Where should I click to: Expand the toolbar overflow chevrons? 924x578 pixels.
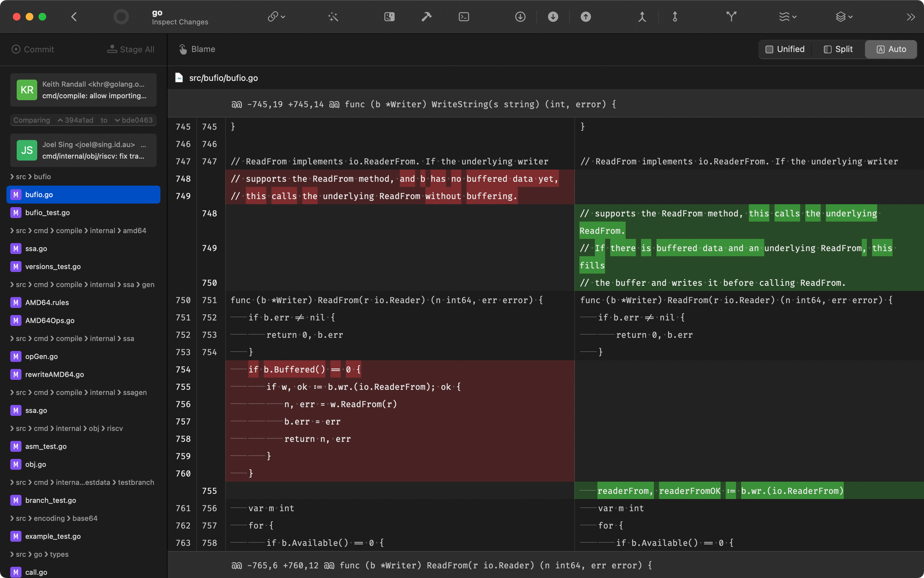click(x=911, y=17)
